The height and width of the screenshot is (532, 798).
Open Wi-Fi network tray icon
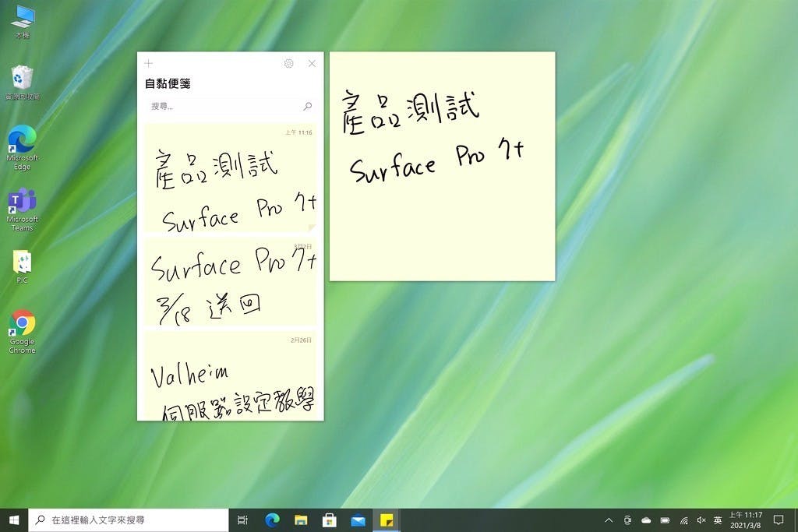[683, 520]
